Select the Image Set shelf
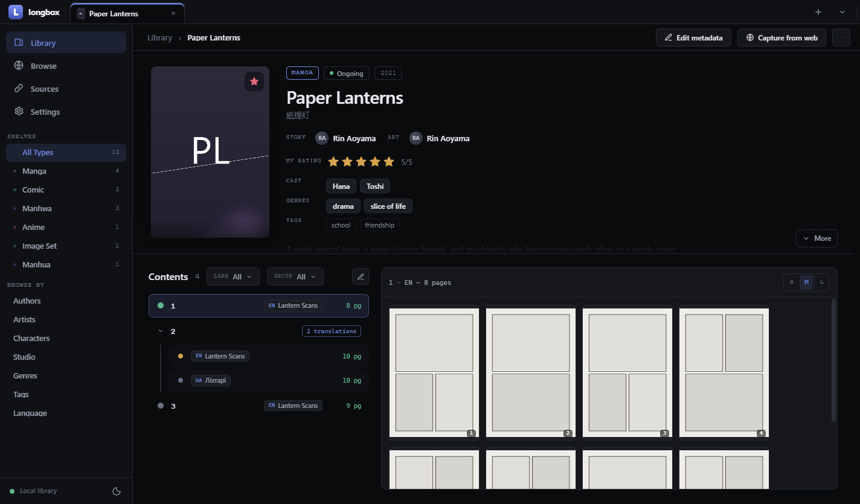The image size is (860, 504). click(x=66, y=246)
